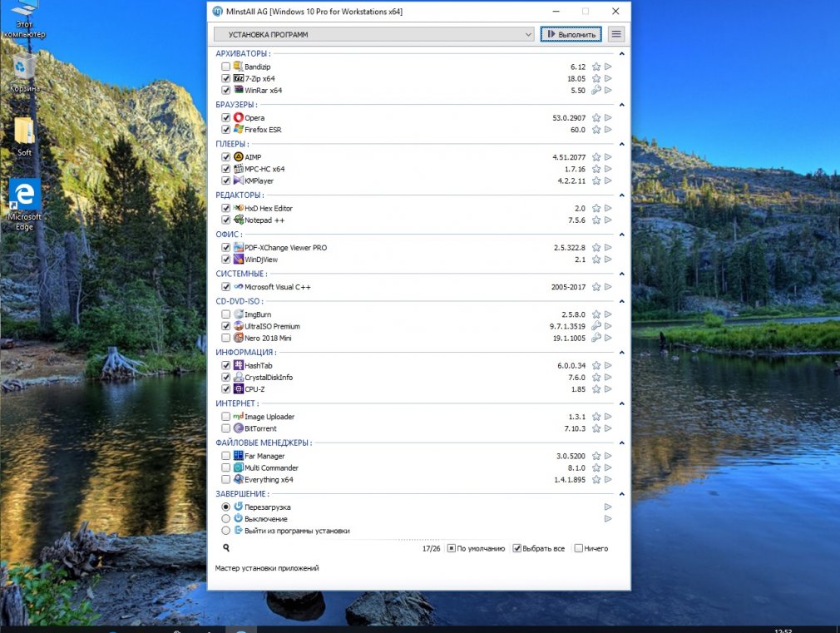Click the AIMP program icon
This screenshot has height=633, width=840.
pos(239,157)
